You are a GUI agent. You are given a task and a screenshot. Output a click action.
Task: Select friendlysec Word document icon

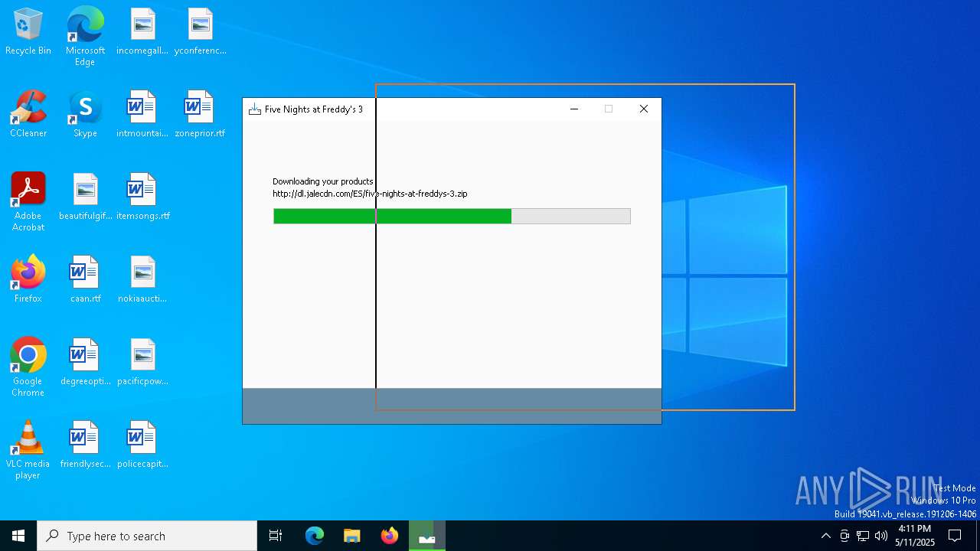click(85, 445)
